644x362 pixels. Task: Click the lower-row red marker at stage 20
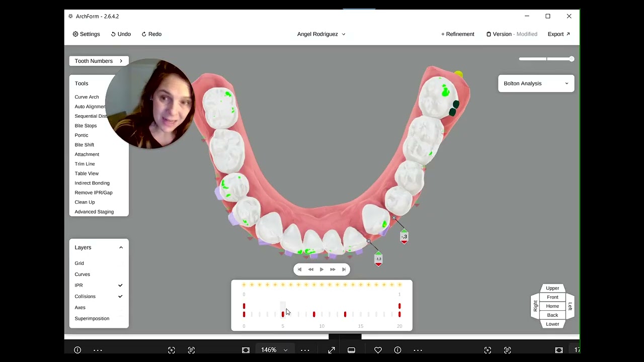coord(399,314)
